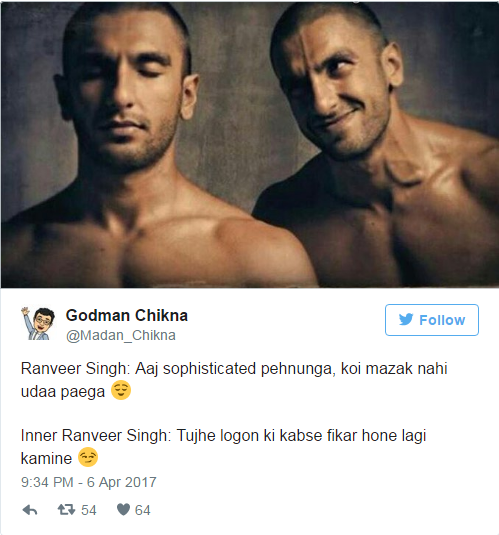Click the reply arrow icon
The image size is (499, 535).
click(x=30, y=510)
